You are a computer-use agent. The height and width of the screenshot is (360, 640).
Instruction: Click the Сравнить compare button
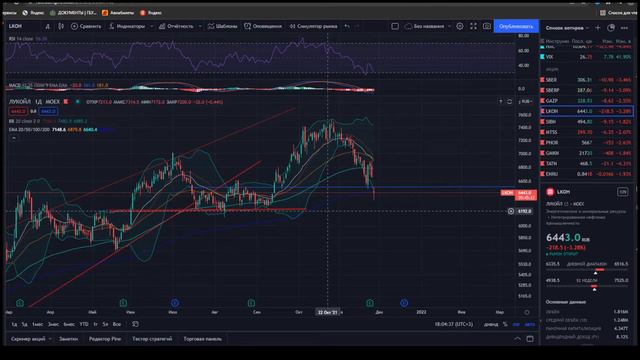86,26
